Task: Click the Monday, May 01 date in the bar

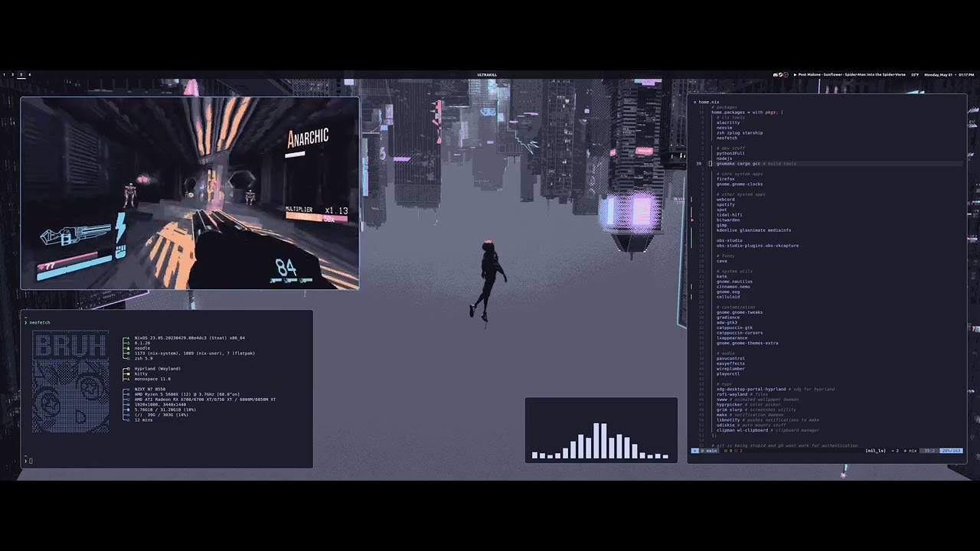Action: [x=939, y=74]
